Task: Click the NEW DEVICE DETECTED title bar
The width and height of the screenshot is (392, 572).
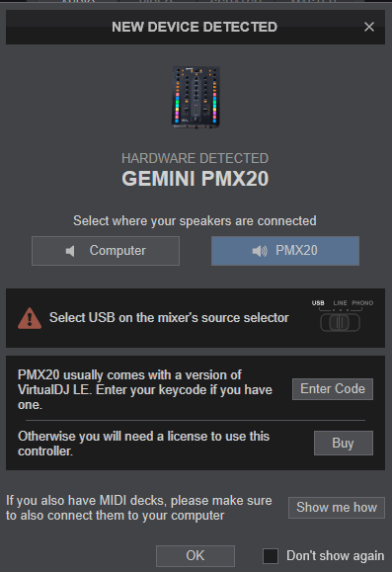Action: click(x=195, y=27)
